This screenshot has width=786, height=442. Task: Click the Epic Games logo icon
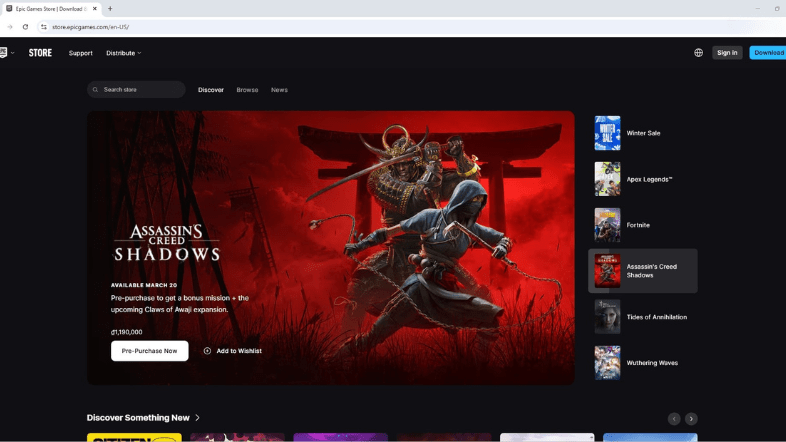point(3,53)
